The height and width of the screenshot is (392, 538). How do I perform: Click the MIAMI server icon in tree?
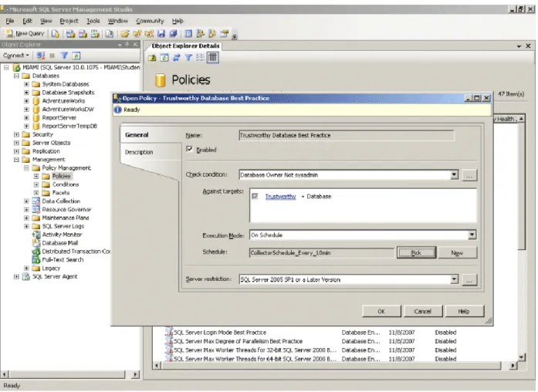click(x=16, y=67)
